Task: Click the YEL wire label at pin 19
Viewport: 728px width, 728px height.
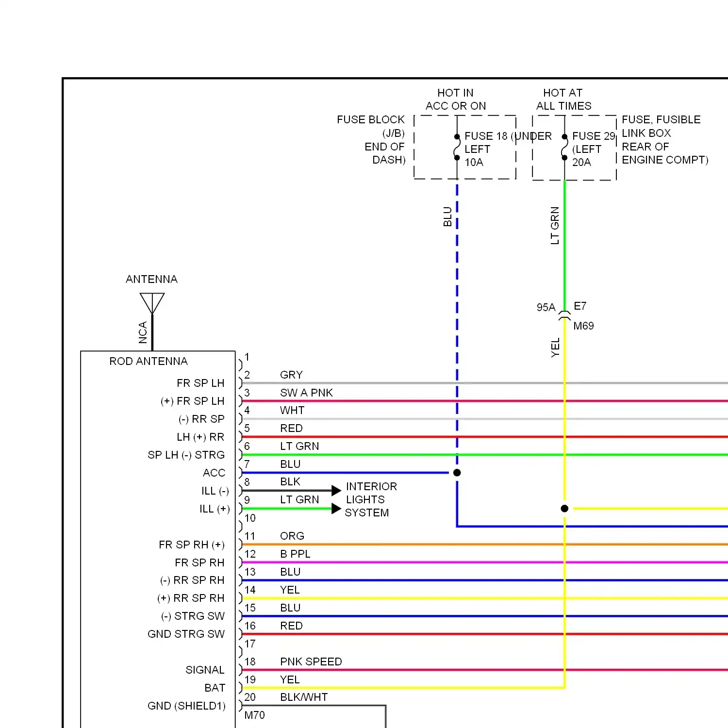Action: coord(290,679)
